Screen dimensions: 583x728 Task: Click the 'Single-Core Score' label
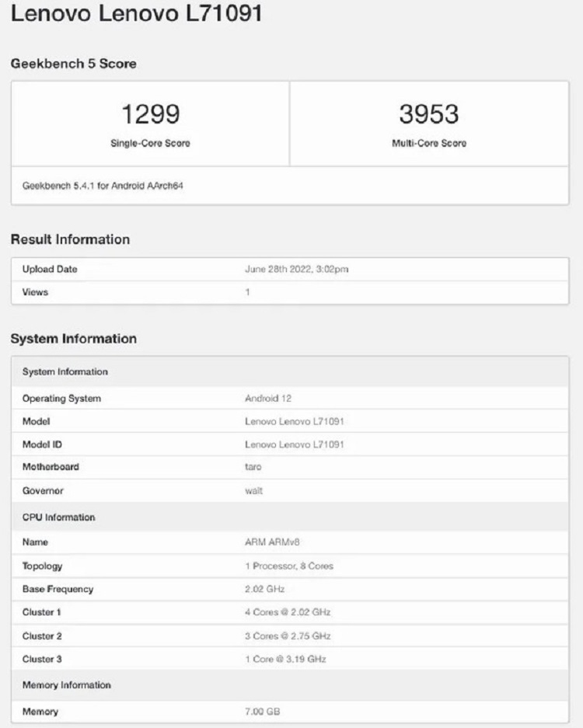coord(151,143)
